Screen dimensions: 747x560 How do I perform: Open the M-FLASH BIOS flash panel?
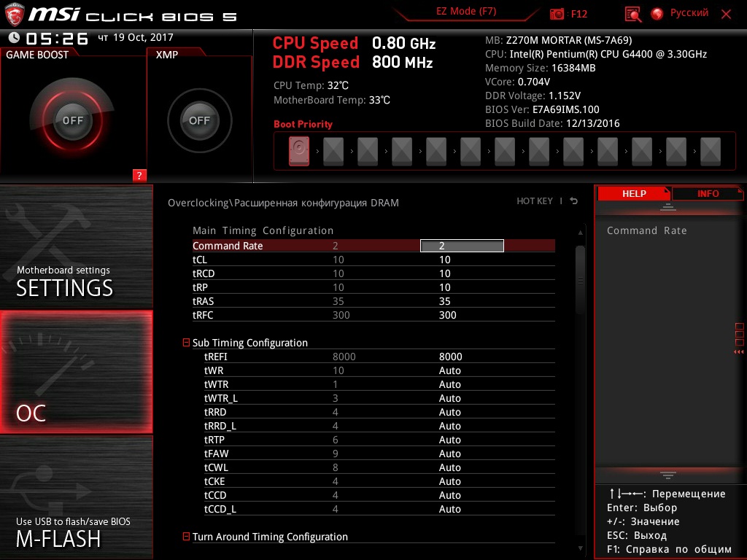(x=76, y=497)
